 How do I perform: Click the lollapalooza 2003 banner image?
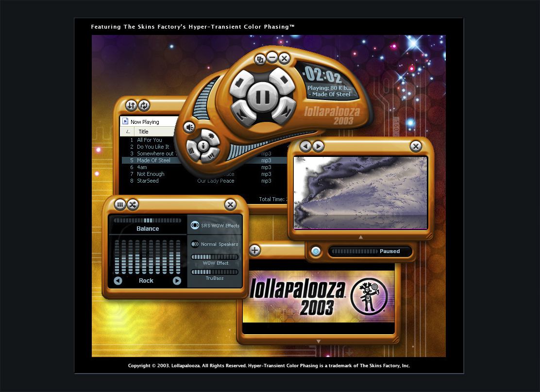point(319,296)
